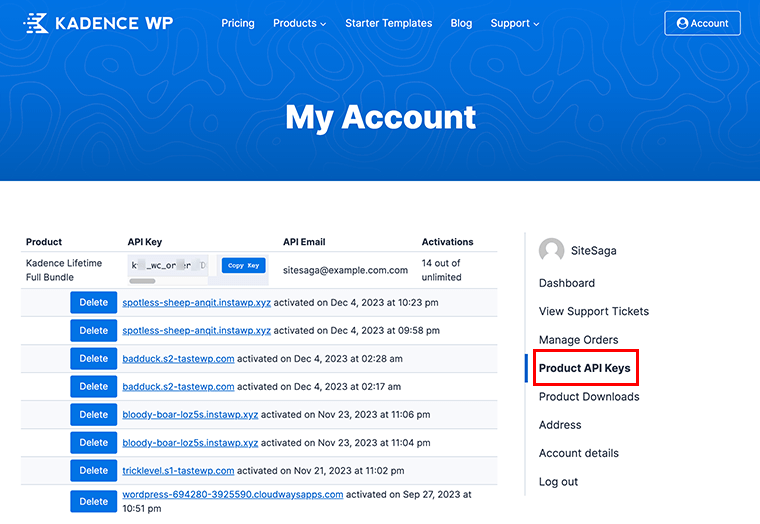Image resolution: width=760 pixels, height=524 pixels.
Task: Click the API Email column header
Action: click(x=304, y=242)
